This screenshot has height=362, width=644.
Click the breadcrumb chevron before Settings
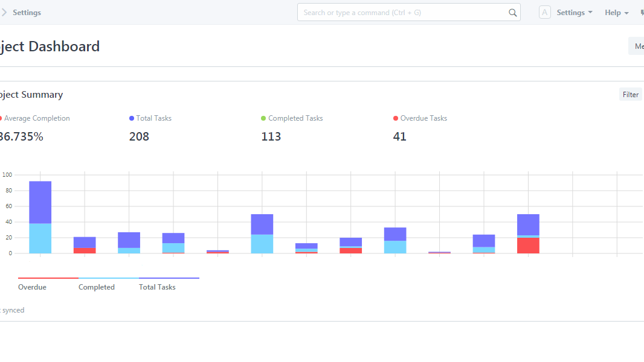(x=4, y=13)
